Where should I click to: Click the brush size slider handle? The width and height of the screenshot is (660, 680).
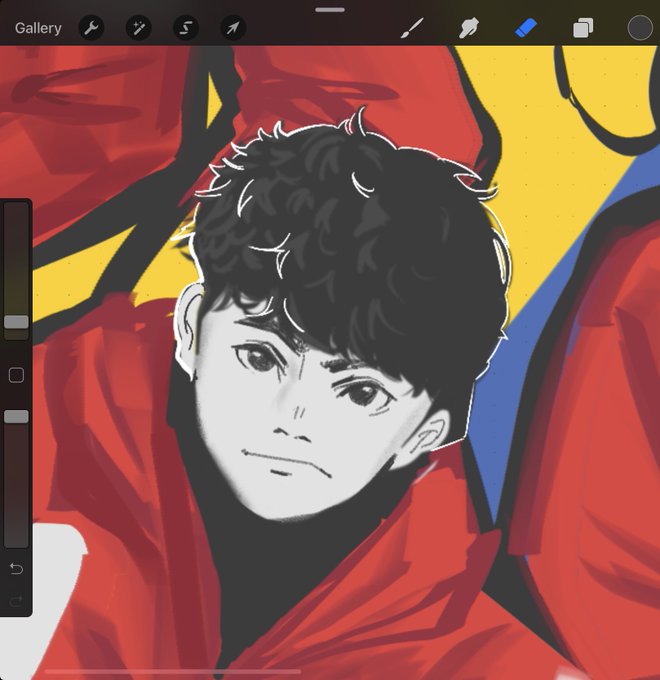click(16, 322)
